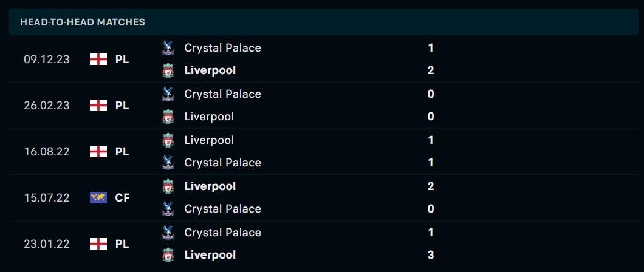Viewport: 644px width, 272px height.
Task: Open Crystal Palace team from 23.01.22 match
Action: [222, 233]
